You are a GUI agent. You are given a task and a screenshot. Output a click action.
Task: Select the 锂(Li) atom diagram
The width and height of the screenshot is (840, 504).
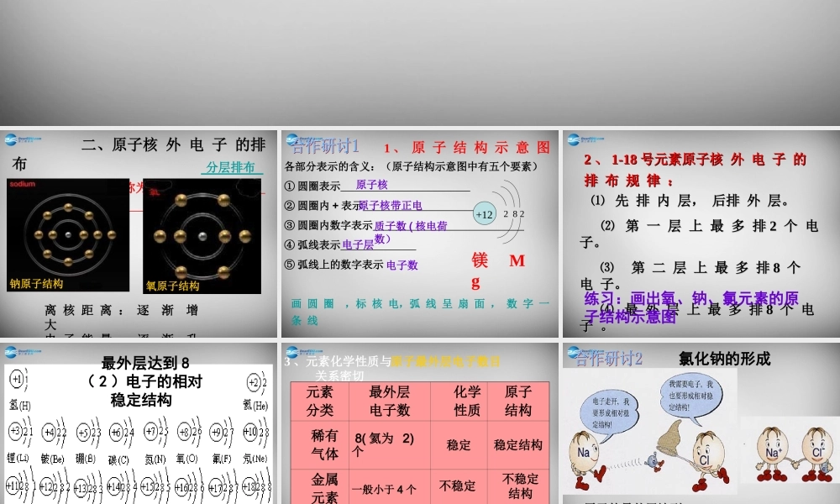(x=19, y=440)
